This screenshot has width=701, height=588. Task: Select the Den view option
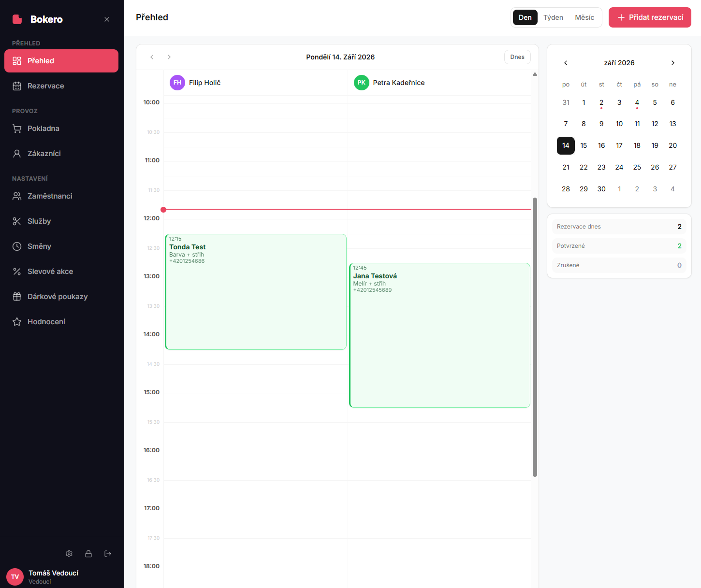(525, 17)
